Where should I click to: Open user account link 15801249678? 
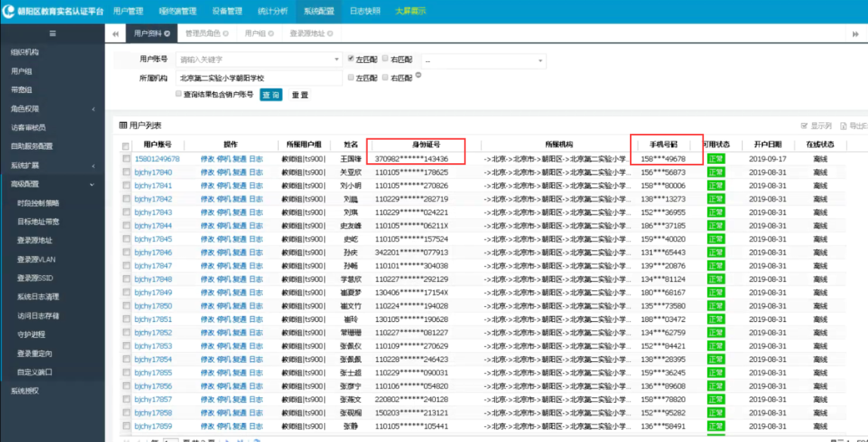[x=157, y=159]
